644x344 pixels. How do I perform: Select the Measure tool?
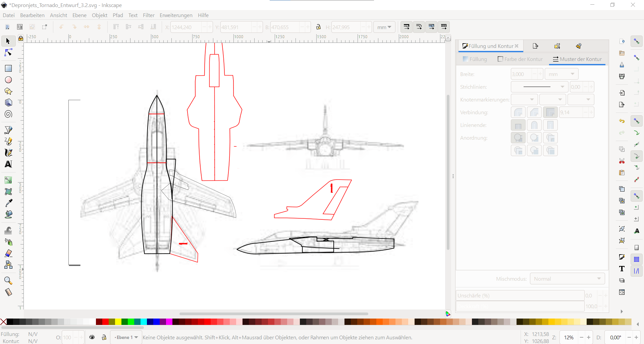tap(8, 292)
